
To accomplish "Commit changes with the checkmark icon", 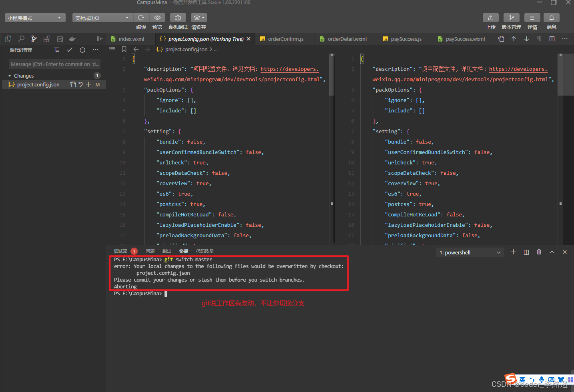I will (x=70, y=50).
